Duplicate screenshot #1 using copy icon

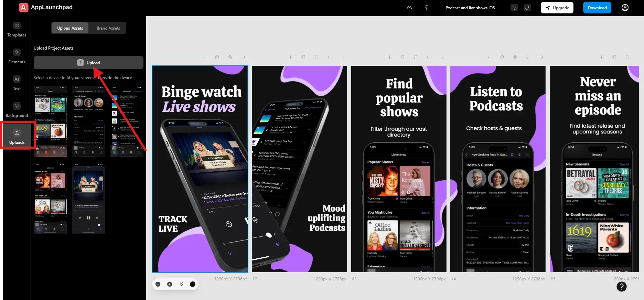click(217, 57)
